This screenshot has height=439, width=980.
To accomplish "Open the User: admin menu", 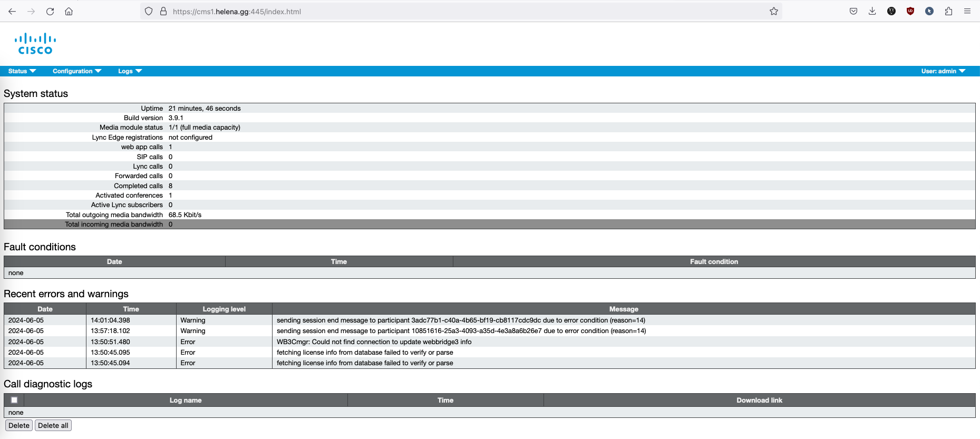I will click(x=943, y=71).
